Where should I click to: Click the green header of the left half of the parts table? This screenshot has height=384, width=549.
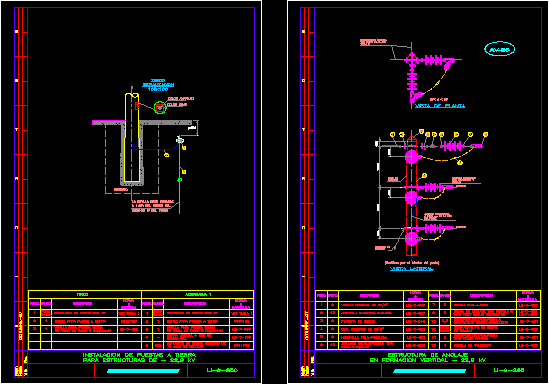coord(84,294)
